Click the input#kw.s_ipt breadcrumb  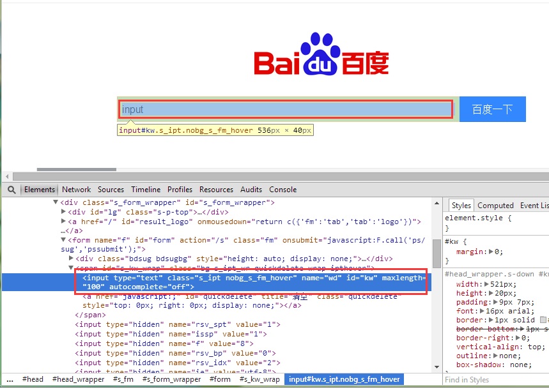coord(344,379)
